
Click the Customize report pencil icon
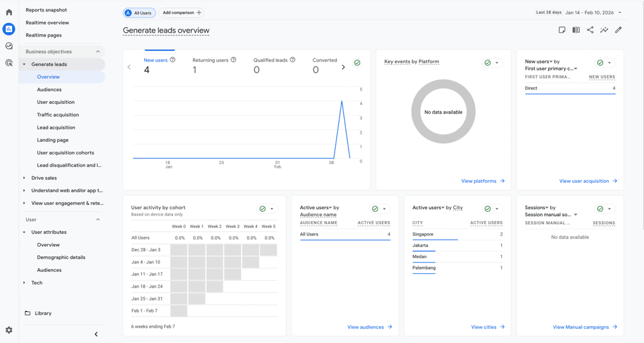pos(618,30)
